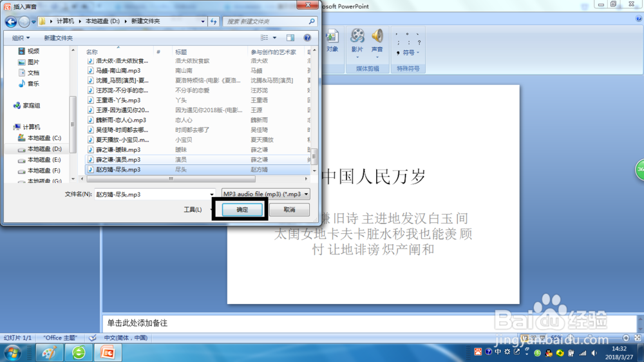
Task: Open the PowerPoint icon on the taskbar
Action: pyautogui.click(x=108, y=352)
